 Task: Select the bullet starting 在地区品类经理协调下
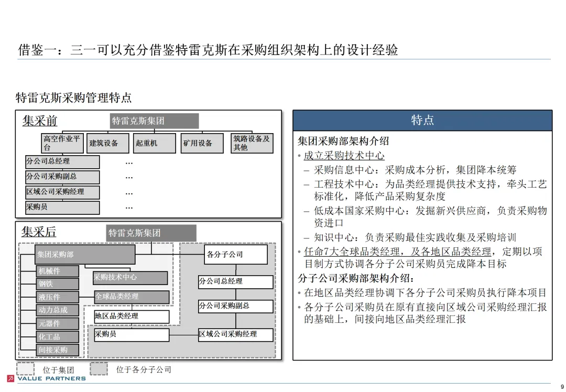[x=425, y=293]
